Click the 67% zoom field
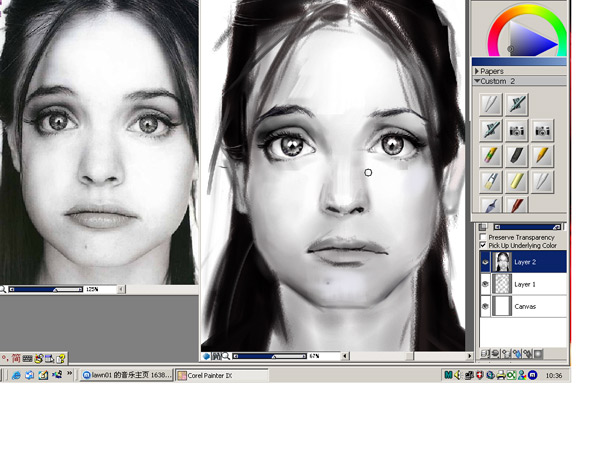600x450 pixels. (x=324, y=356)
